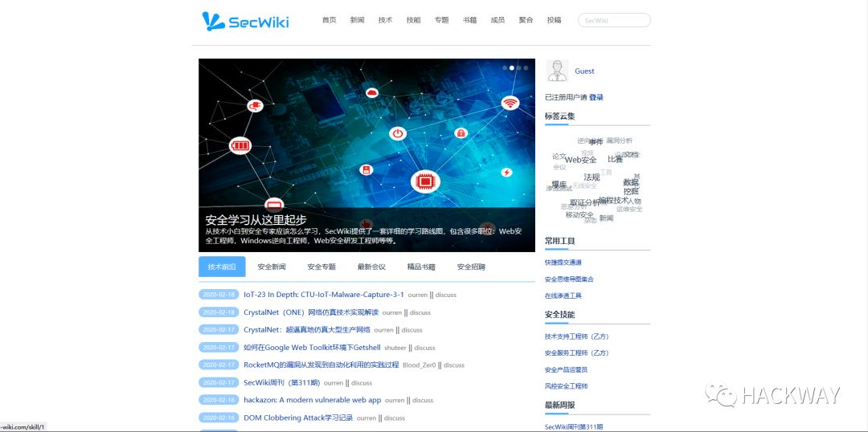
Task: Click 投稿 in the top navigation
Action: pos(554,20)
